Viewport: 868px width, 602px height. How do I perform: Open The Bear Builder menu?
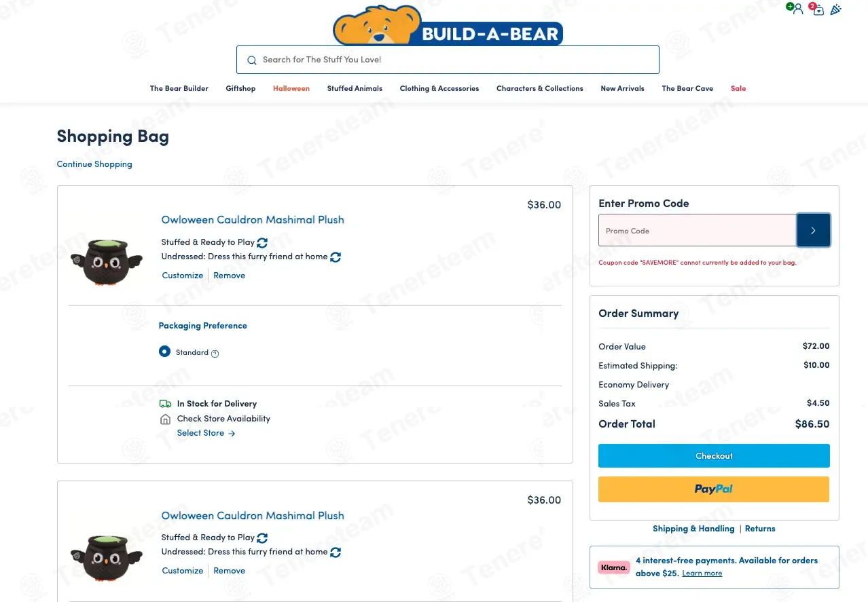(x=179, y=88)
